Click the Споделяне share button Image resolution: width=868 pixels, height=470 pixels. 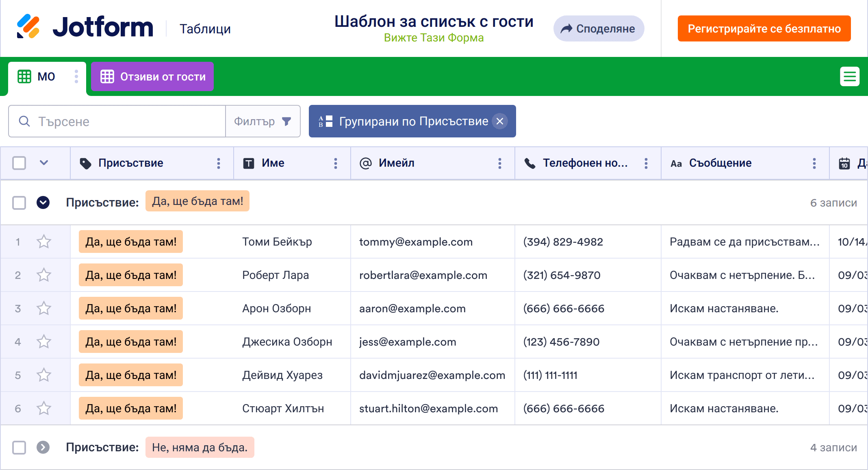tap(598, 28)
